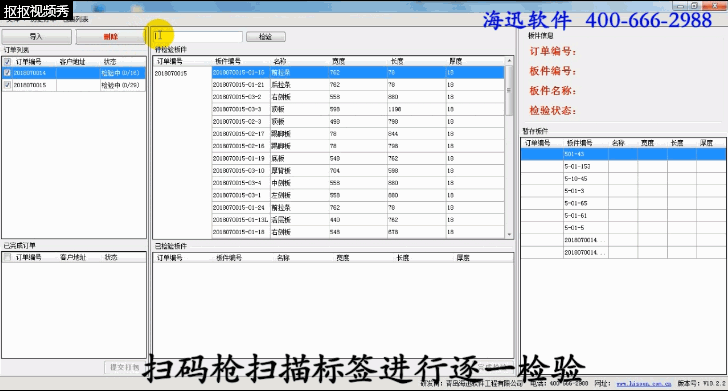Select panel row 2018070015-C2-17 踢脚板

358,134
